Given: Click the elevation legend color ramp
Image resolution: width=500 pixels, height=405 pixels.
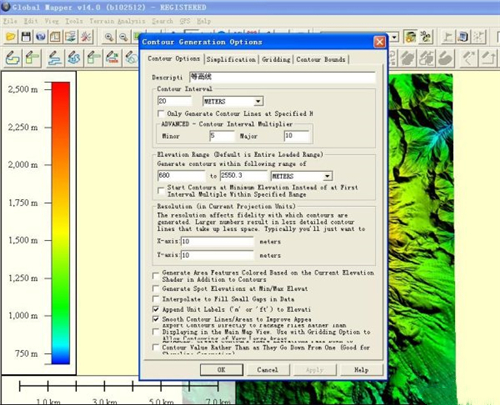Looking at the screenshot, I should [61, 223].
